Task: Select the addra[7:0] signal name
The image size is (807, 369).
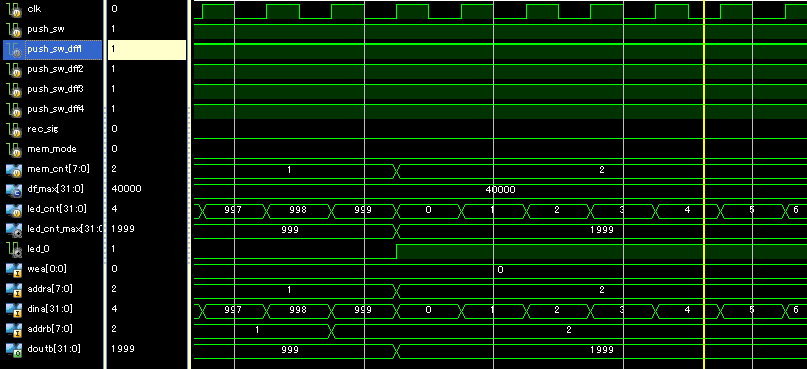Action: [x=50, y=289]
